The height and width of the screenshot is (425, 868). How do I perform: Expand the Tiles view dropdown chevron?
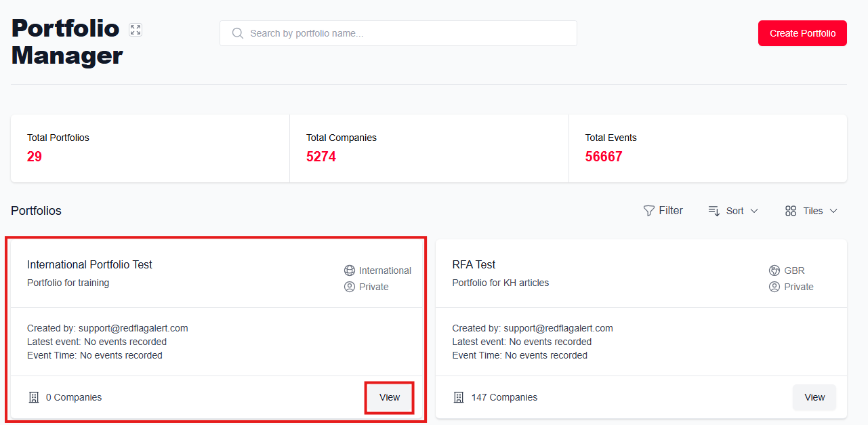[x=833, y=211]
